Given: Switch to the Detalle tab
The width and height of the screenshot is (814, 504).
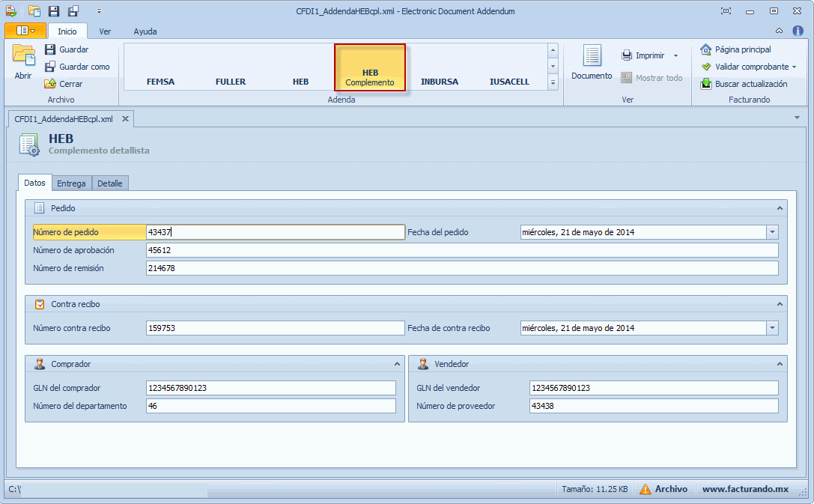Looking at the screenshot, I should pyautogui.click(x=110, y=183).
